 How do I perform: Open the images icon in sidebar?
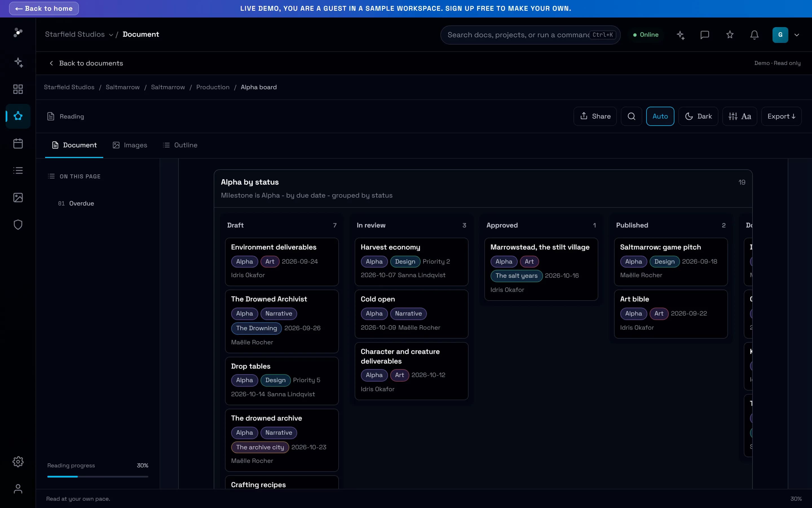(x=18, y=198)
